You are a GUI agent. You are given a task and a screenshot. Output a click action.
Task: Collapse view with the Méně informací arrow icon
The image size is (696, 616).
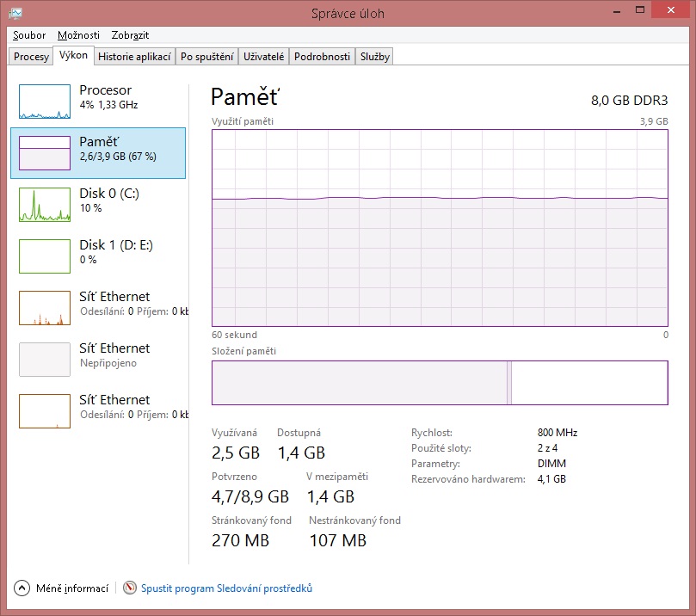22,588
